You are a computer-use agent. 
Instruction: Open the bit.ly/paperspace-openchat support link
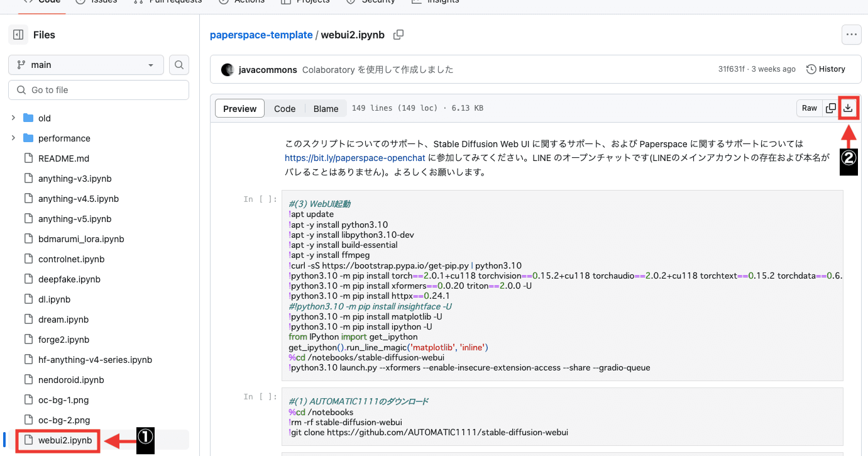point(354,157)
